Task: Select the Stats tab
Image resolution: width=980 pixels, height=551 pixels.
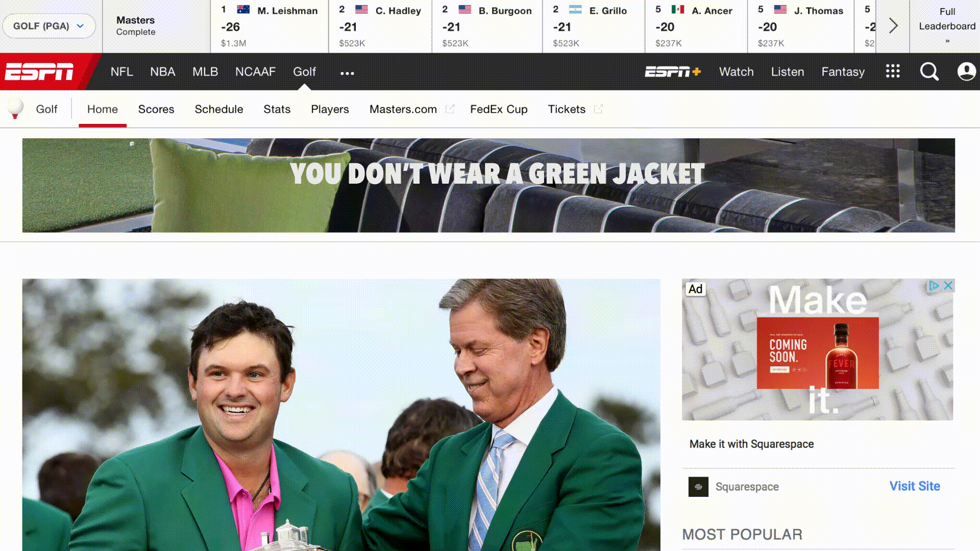Action: 277,109
